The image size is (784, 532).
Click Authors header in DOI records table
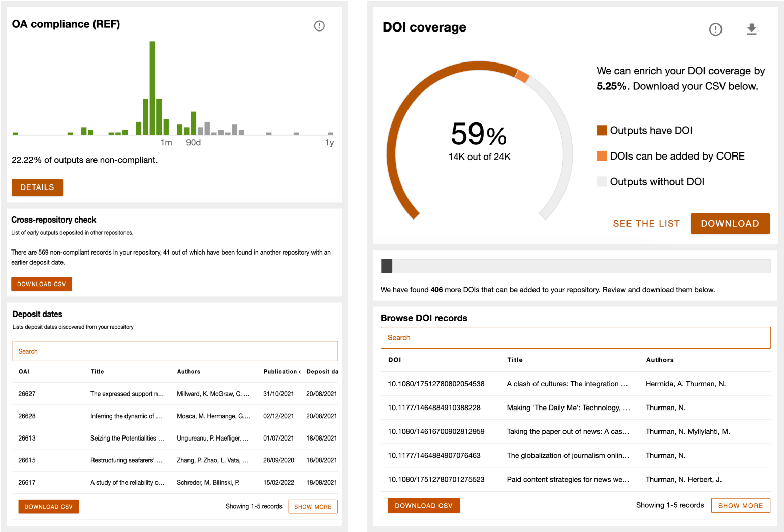coord(660,360)
